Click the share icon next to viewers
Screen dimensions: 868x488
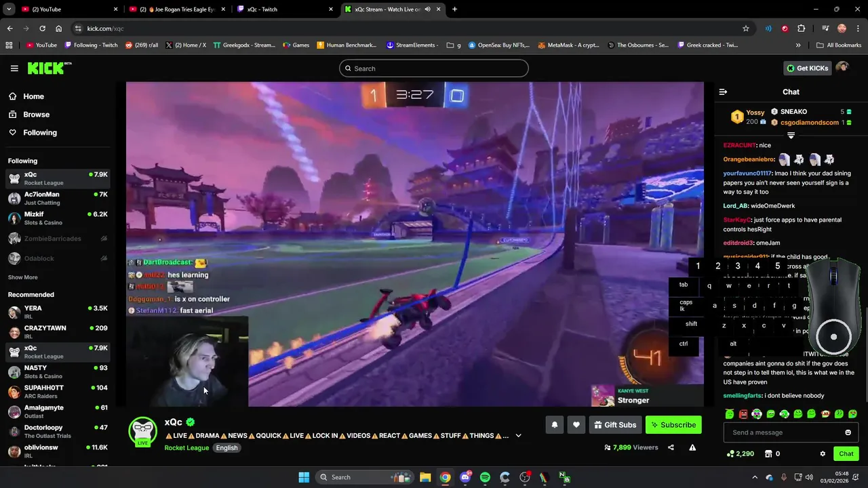pos(671,447)
